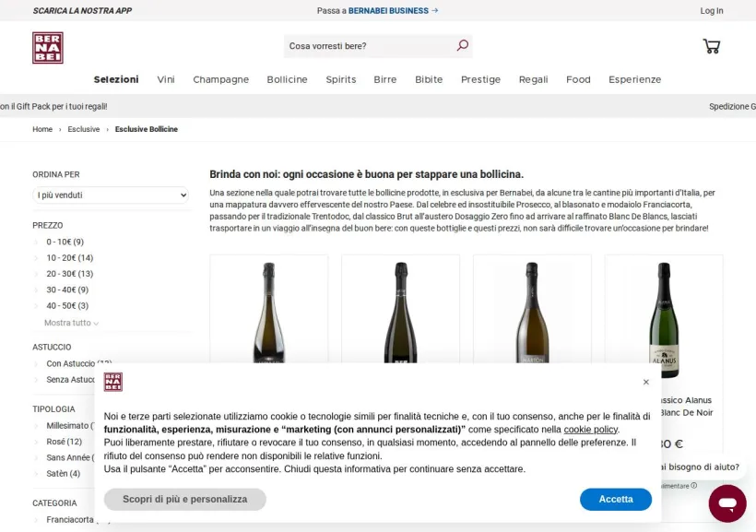Screen dimensions: 756x532
Task: Expand 'Mostra tutto' price ranges
Action: [x=71, y=323]
